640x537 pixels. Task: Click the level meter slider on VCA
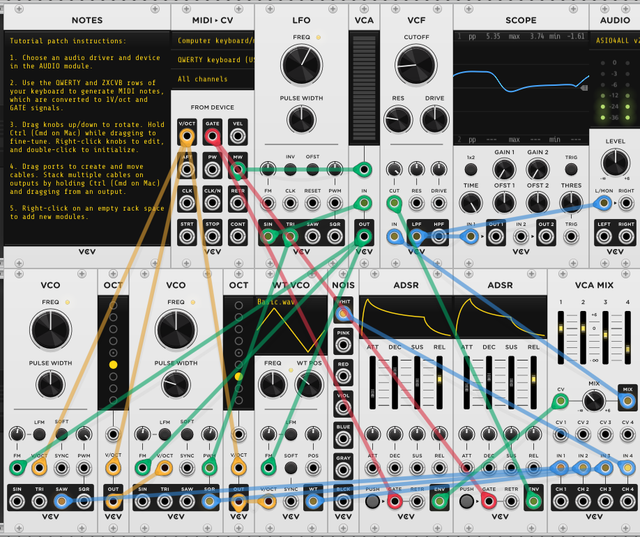pyautogui.click(x=364, y=87)
